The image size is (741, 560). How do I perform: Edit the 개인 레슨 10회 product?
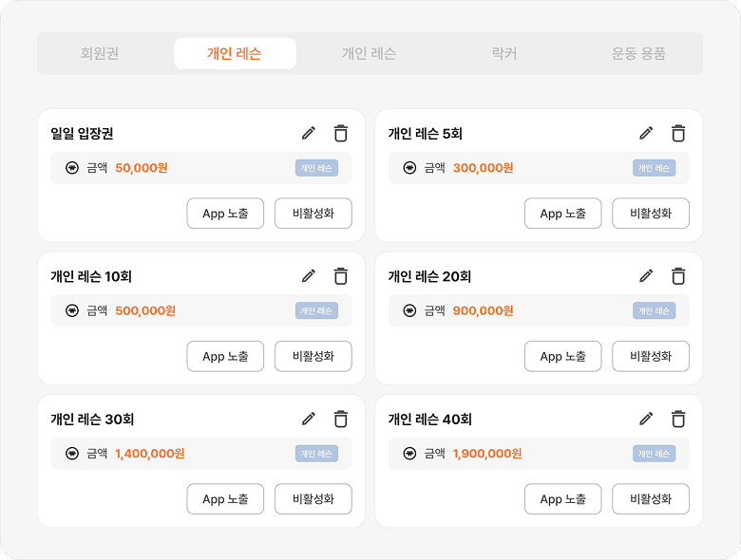click(309, 276)
